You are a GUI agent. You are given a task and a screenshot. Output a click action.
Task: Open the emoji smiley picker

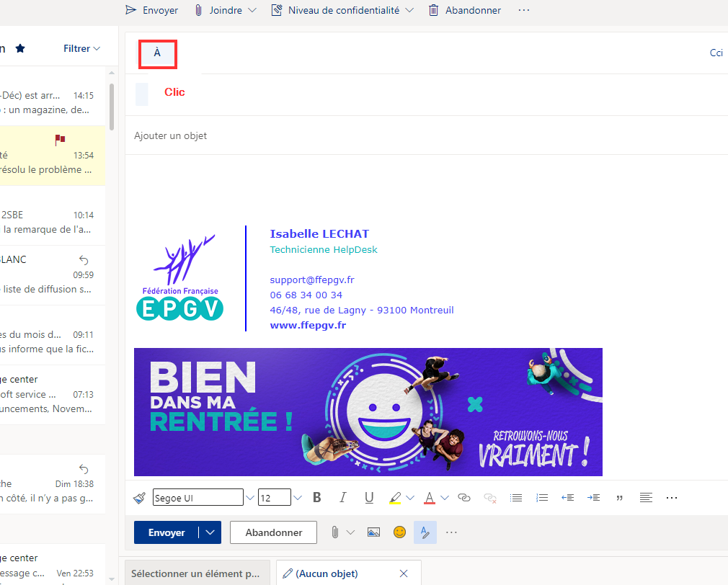pyautogui.click(x=399, y=532)
